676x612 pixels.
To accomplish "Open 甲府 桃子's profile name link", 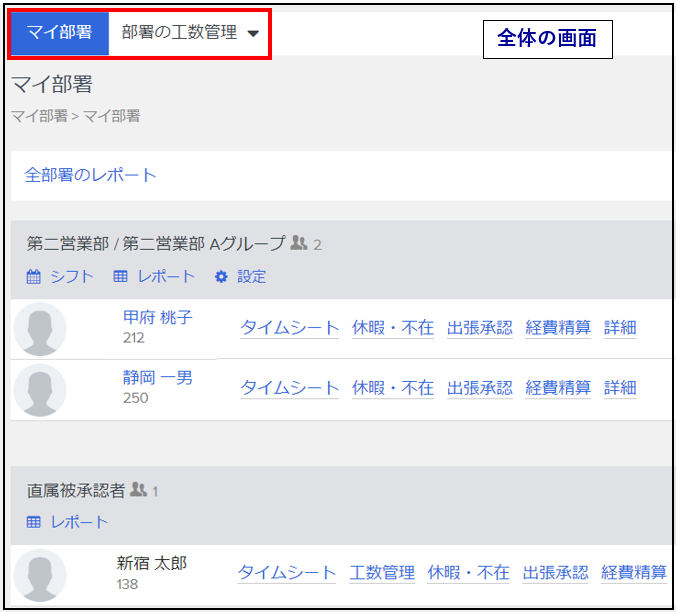I will (x=157, y=318).
